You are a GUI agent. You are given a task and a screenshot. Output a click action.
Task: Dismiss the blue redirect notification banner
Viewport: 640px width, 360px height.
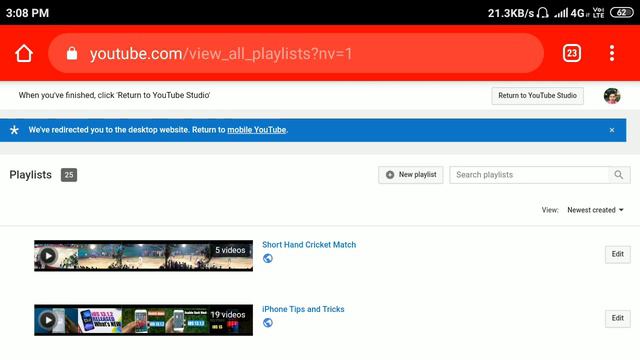(611, 130)
